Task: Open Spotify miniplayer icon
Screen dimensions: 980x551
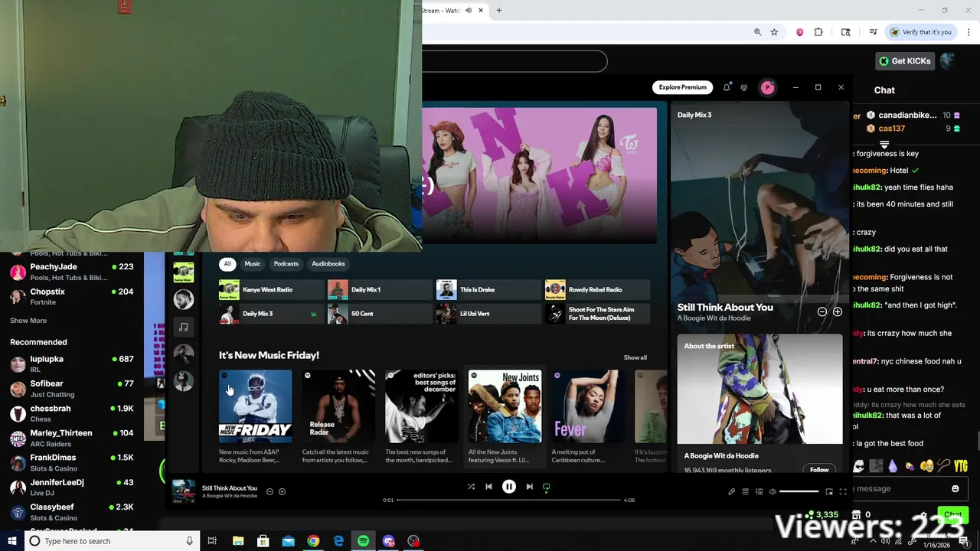Action: coord(828,491)
